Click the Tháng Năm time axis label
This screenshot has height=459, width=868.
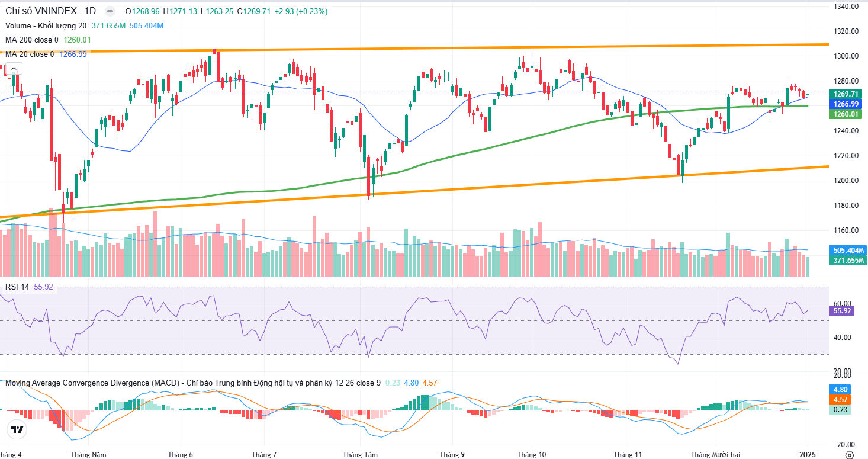88,455
